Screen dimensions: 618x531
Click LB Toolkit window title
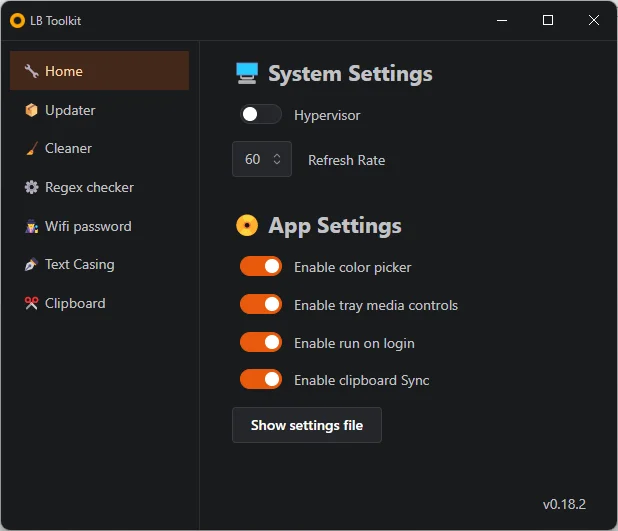pos(56,20)
